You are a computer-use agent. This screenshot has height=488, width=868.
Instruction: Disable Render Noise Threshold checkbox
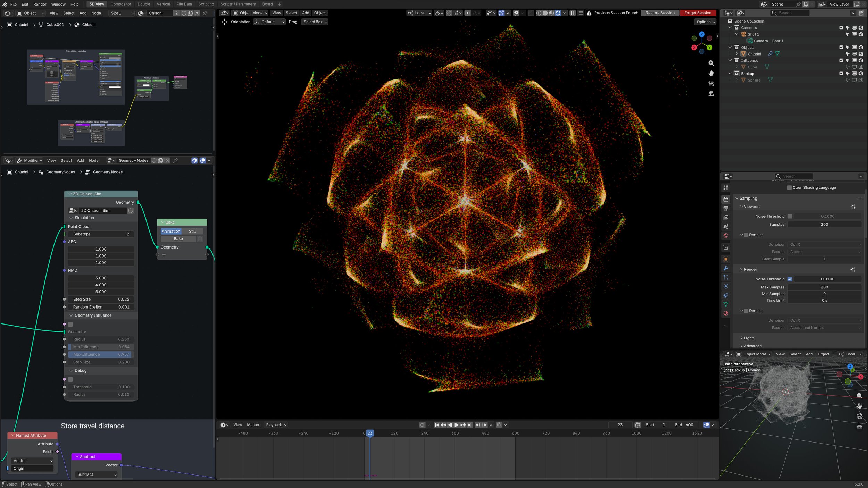point(790,279)
